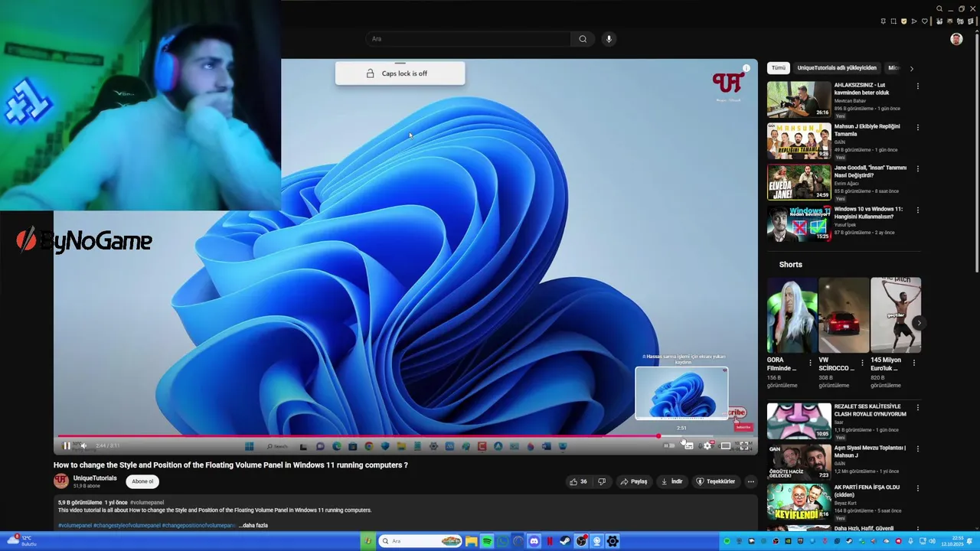980x551 pixels.
Task: Open the taskbar weather widget
Action: pos(21,541)
